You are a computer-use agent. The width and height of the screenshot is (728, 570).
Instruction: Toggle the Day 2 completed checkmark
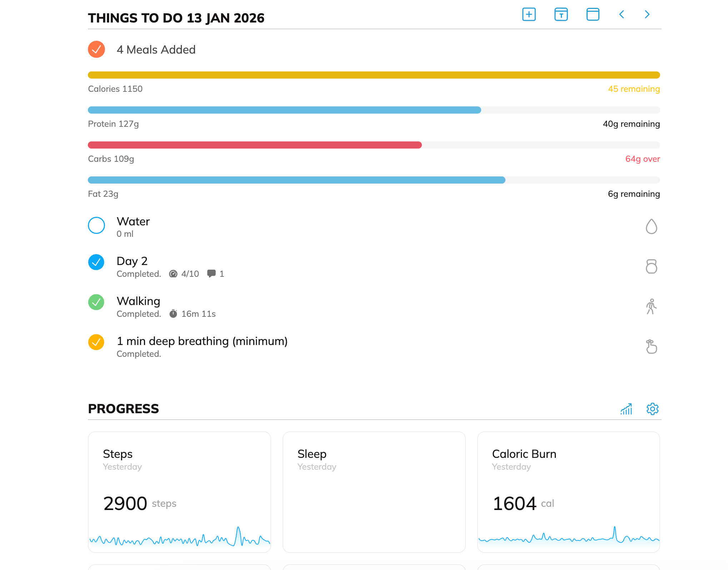point(96,262)
